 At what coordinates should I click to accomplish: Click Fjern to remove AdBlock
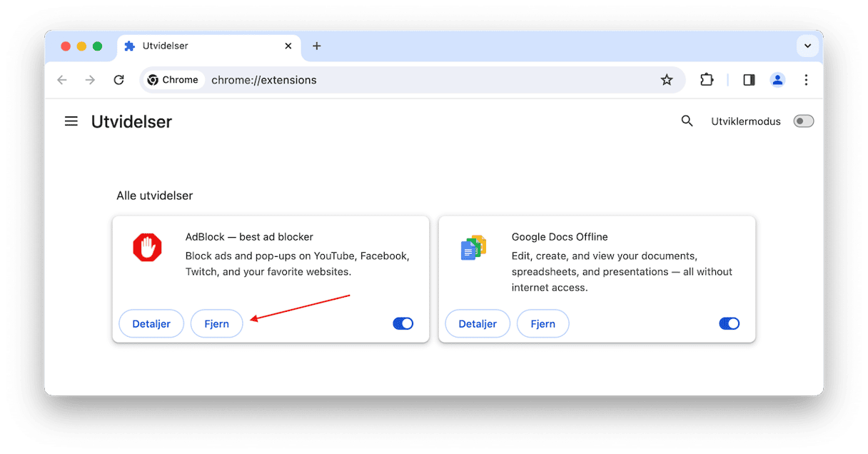coord(217,323)
